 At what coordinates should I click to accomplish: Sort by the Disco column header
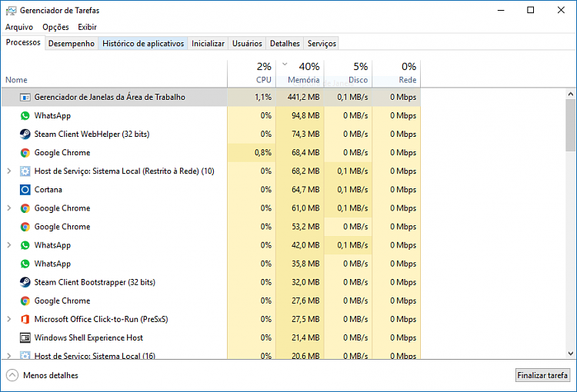tap(348, 74)
